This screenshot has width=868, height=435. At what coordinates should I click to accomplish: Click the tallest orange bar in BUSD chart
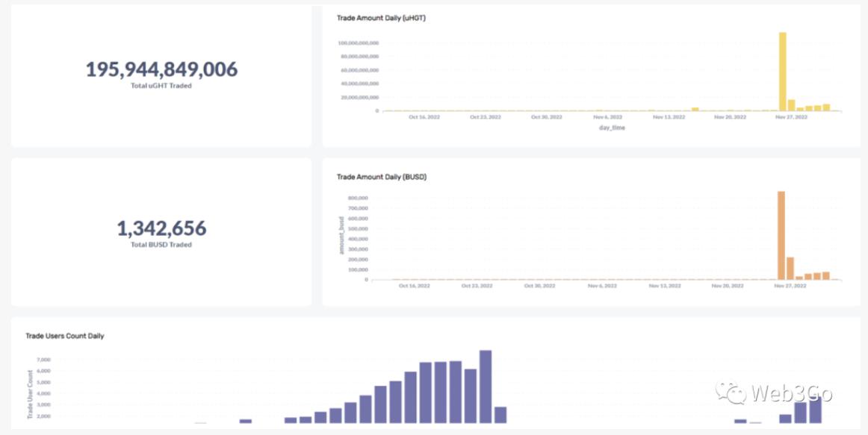coord(781,235)
